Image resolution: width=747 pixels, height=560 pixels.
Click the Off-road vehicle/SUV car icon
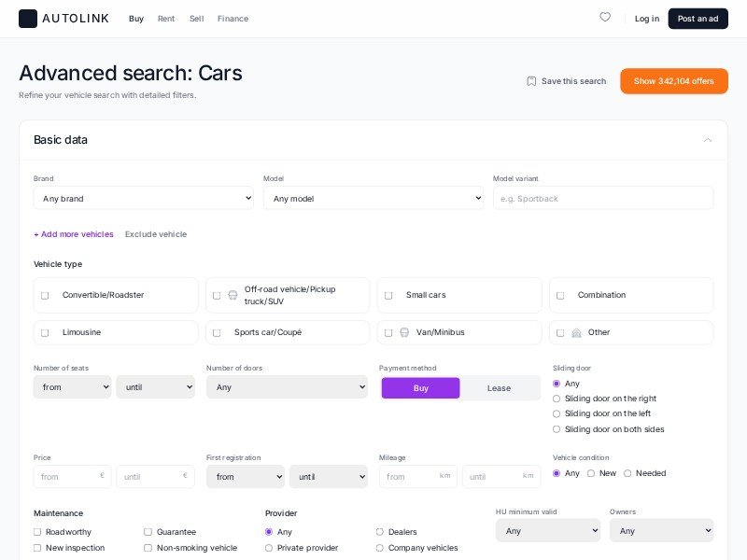(233, 295)
